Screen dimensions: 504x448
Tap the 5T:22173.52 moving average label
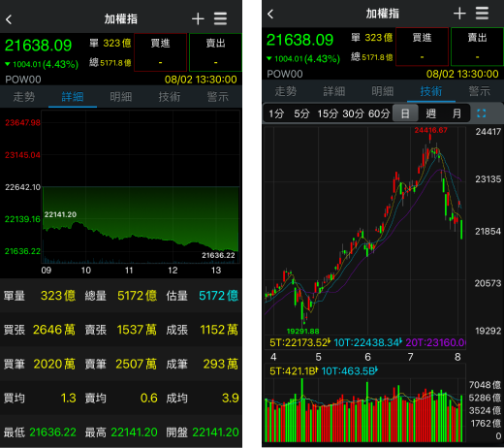tap(299, 342)
